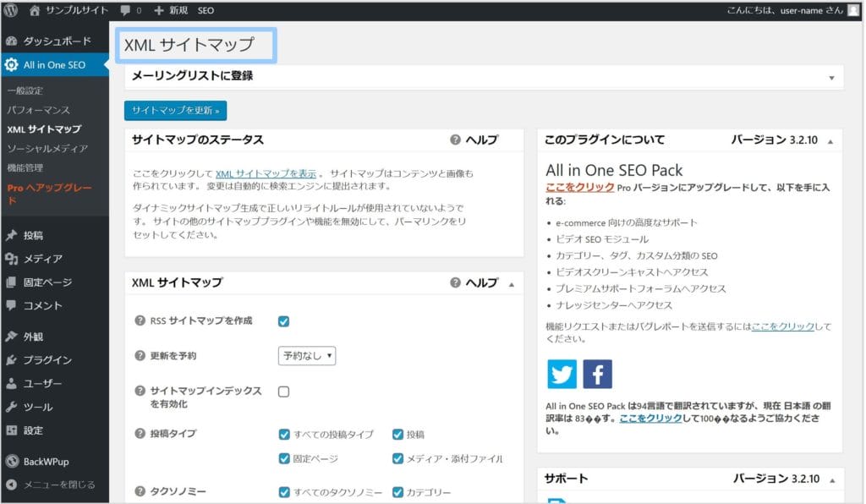
Task: Collapse the サポート panel arrow
Action: (832, 481)
